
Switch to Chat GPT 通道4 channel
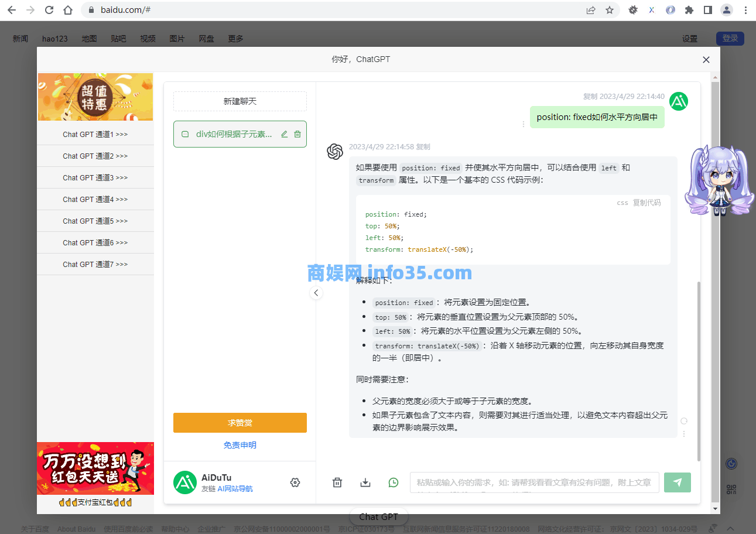click(x=95, y=200)
